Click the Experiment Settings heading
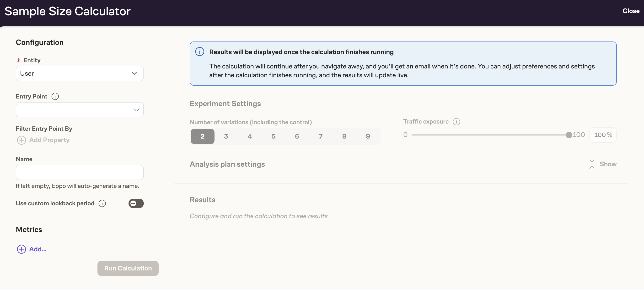The height and width of the screenshot is (290, 644). click(x=225, y=104)
